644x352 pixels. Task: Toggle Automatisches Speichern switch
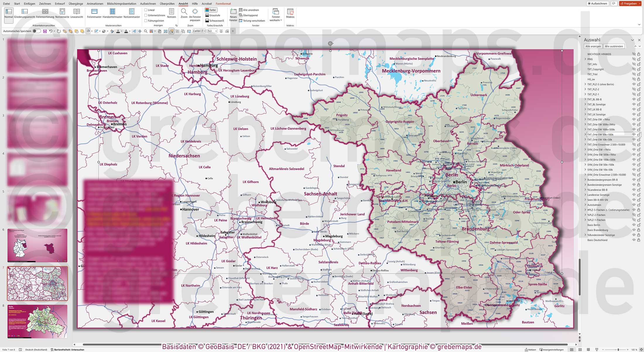(36, 31)
